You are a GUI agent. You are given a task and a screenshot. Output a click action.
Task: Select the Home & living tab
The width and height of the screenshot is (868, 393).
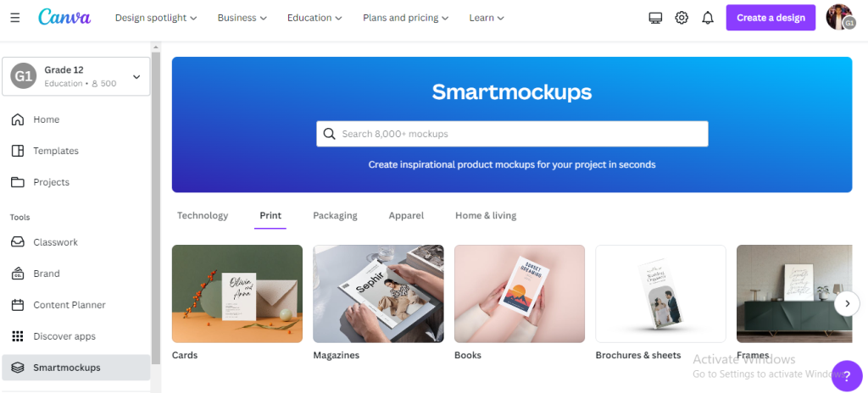486,215
